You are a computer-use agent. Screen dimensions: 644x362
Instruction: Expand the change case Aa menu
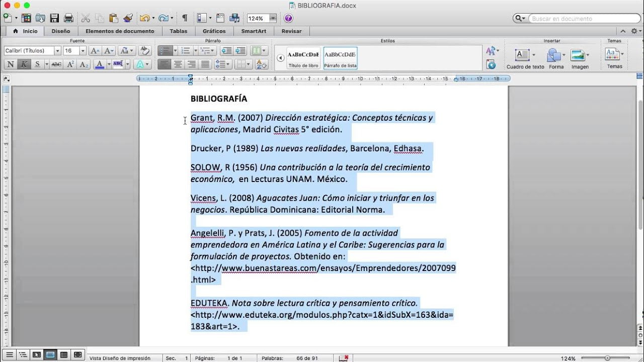click(x=126, y=51)
